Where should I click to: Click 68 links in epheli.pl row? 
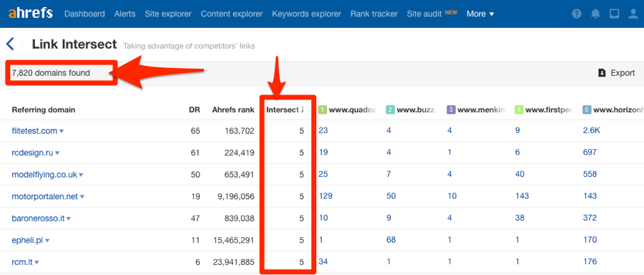(391, 240)
